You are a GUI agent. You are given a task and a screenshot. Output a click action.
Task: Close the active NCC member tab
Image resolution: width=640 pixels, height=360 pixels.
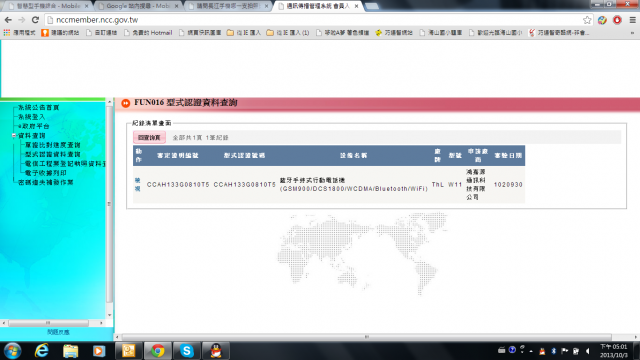(x=356, y=6)
